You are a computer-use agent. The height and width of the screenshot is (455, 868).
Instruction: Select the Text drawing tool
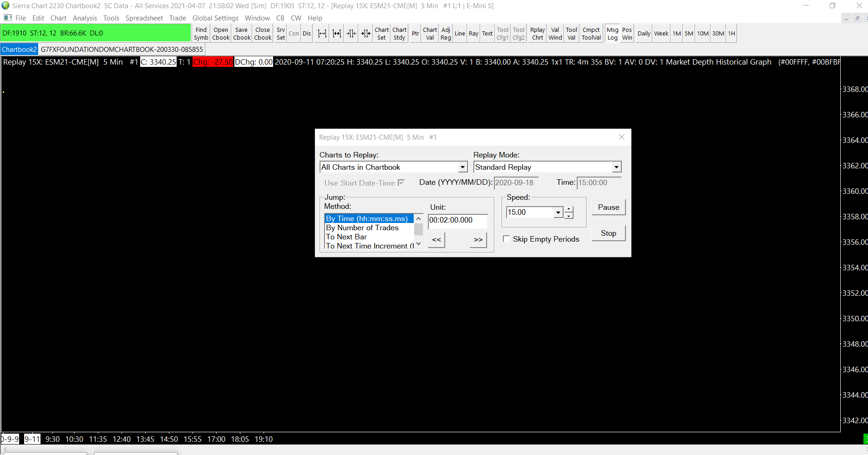point(487,34)
